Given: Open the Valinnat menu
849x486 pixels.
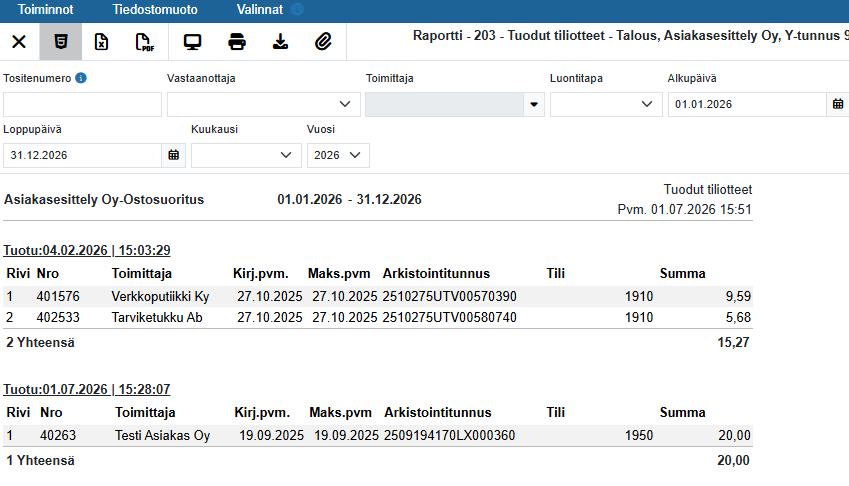Looking at the screenshot, I should [260, 10].
